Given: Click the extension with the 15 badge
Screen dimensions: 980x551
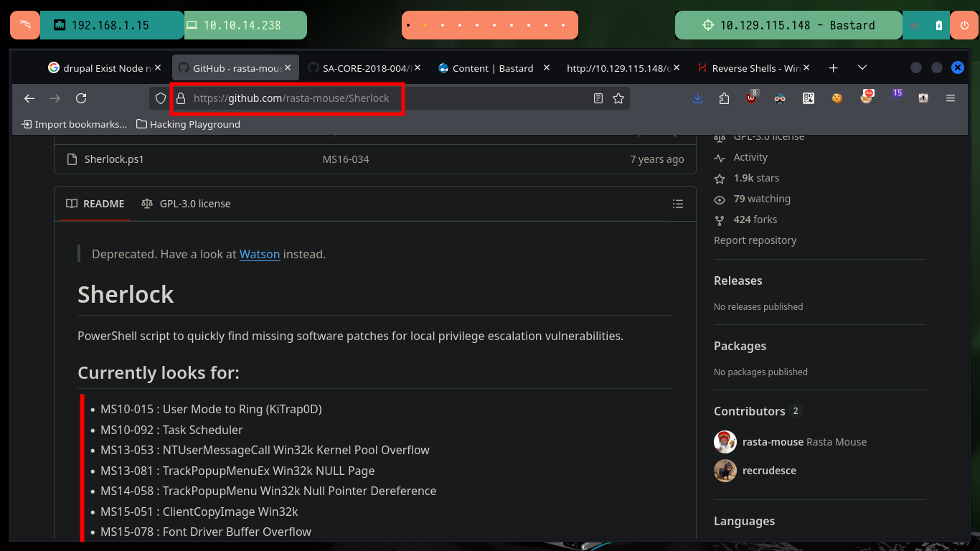Looking at the screenshot, I should tap(895, 97).
